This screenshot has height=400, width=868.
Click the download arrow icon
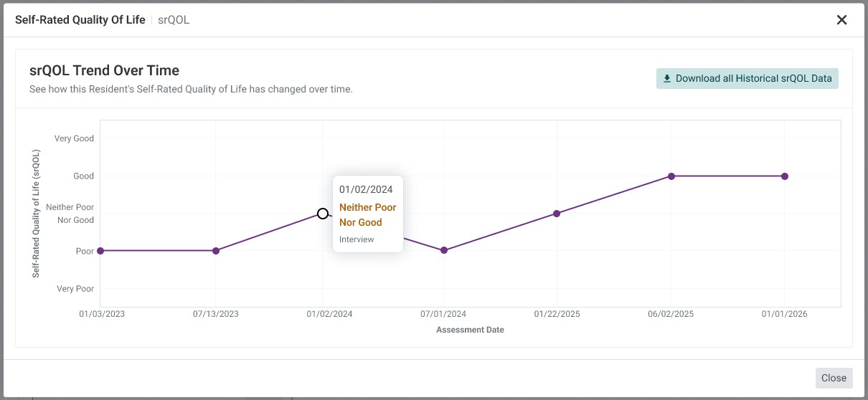point(667,79)
